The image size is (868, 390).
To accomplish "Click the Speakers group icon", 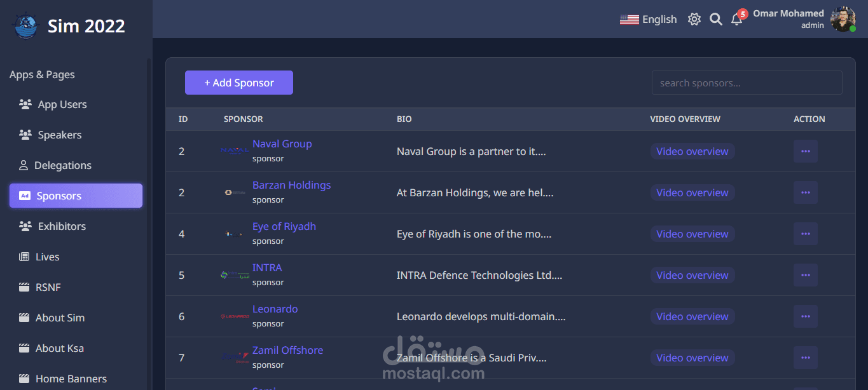I will click(x=25, y=135).
